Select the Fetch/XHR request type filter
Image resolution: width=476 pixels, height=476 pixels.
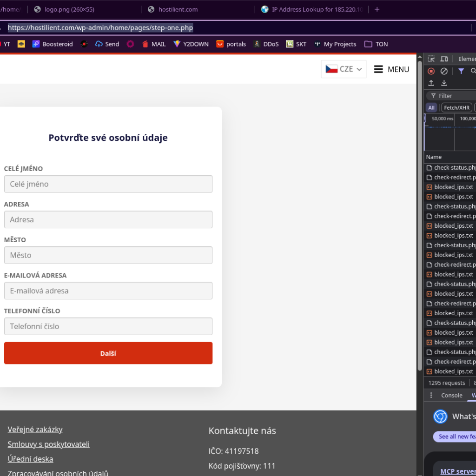point(456,108)
